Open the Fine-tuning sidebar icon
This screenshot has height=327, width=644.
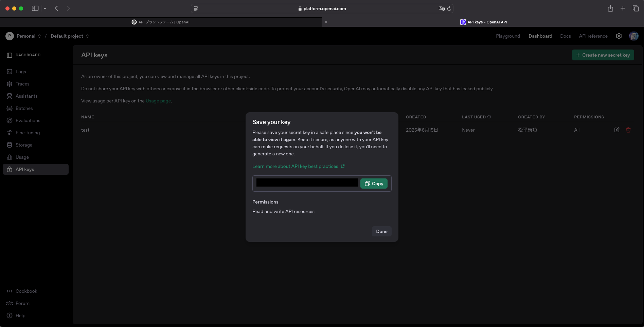pyautogui.click(x=10, y=133)
